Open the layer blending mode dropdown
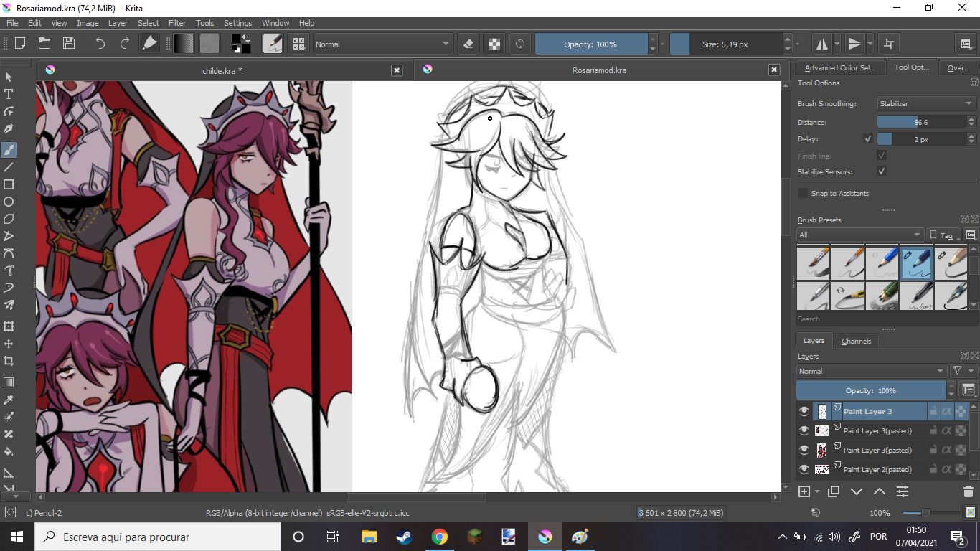Screen dimensions: 980x551 click(x=871, y=371)
